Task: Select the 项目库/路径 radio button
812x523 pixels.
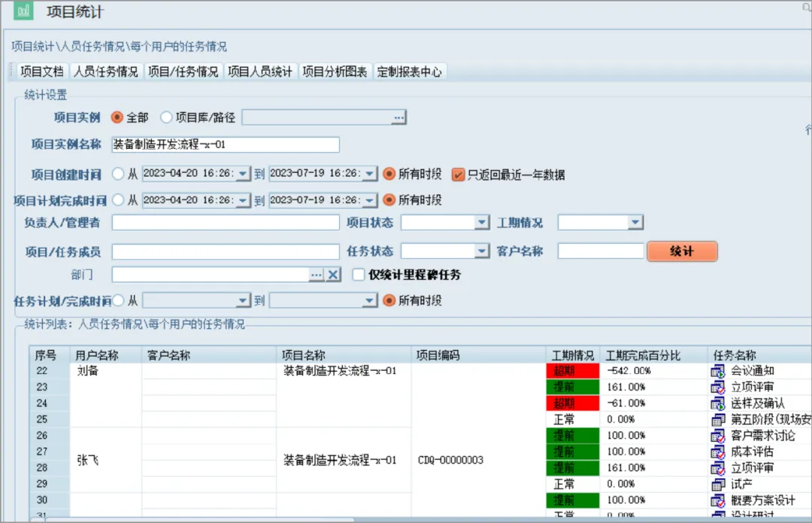Action: pos(167,117)
